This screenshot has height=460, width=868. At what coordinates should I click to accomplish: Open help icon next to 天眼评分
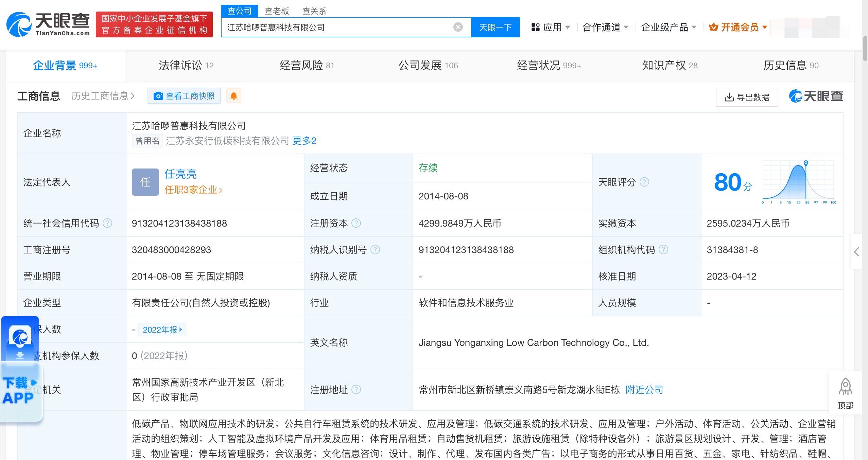[644, 182]
